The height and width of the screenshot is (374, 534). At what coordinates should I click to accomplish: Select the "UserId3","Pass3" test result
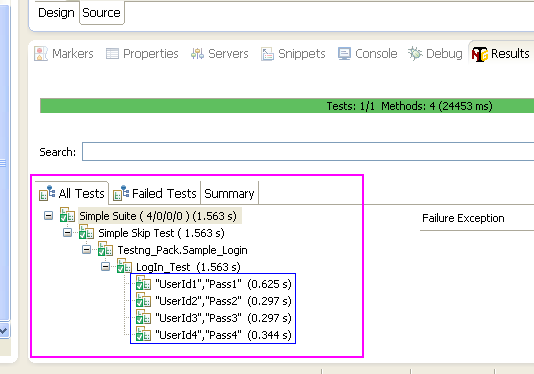click(213, 318)
